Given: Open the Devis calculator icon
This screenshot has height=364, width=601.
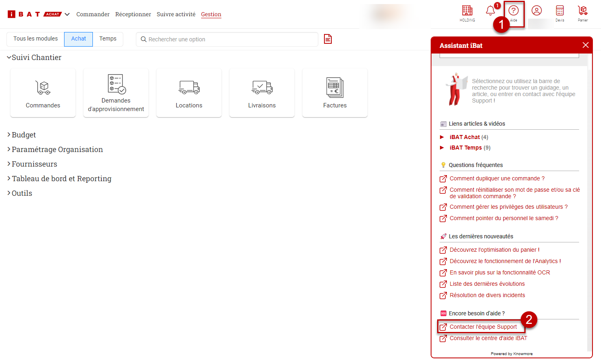Looking at the screenshot, I should 560,13.
